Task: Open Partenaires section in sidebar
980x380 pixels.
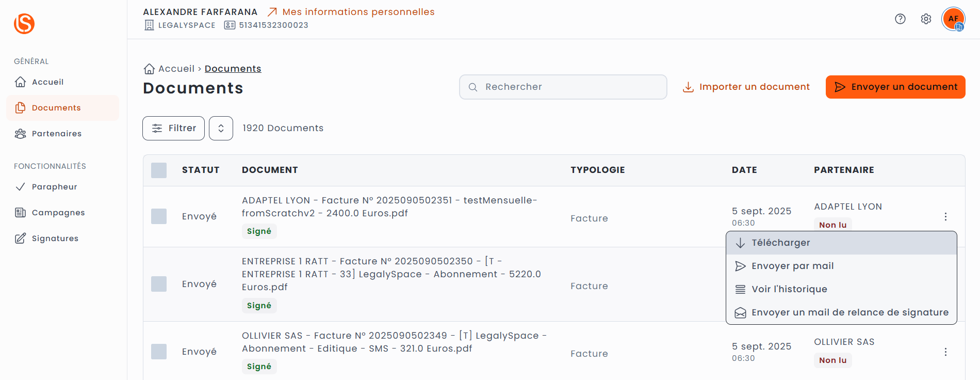Action: coord(56,134)
